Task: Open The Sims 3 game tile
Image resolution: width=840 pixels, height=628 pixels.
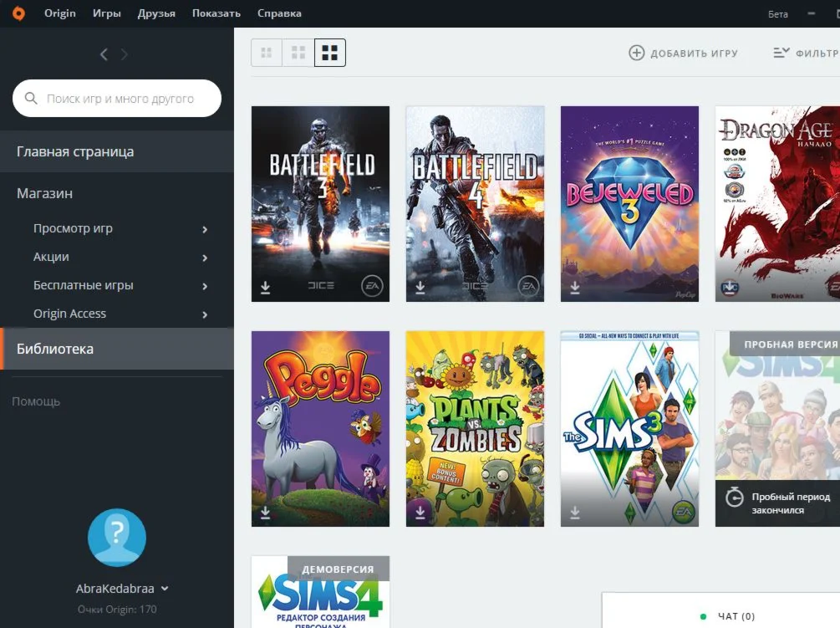Action: click(x=629, y=429)
